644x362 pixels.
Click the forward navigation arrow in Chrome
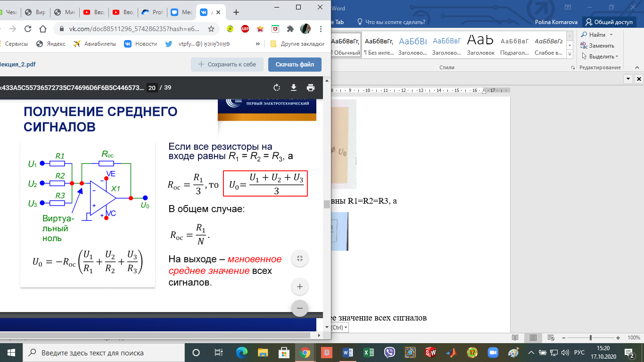[12, 29]
